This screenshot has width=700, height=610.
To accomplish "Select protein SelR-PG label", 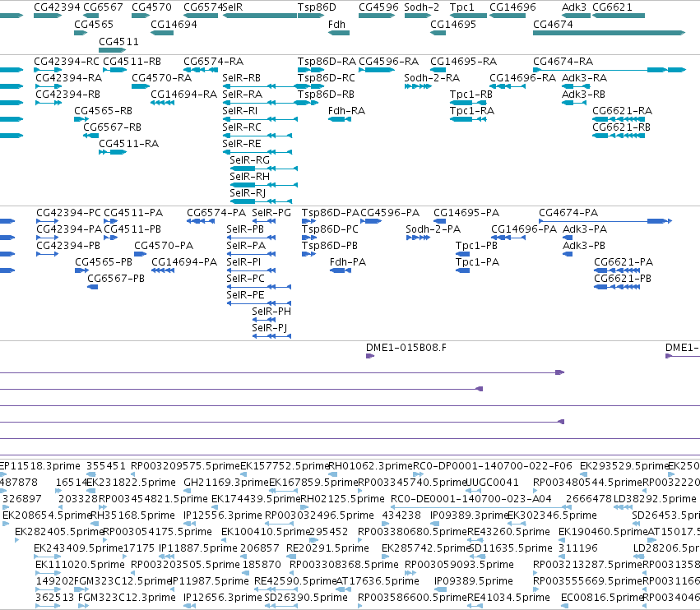I will pos(271,213).
